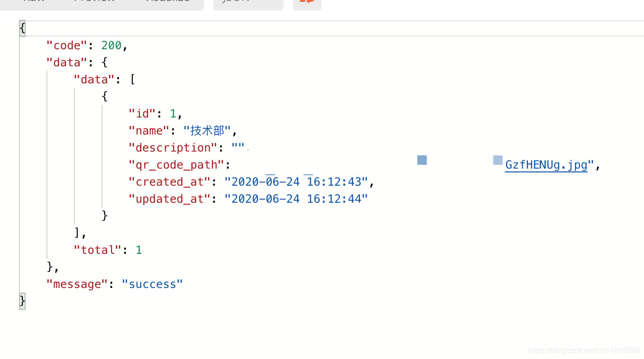This screenshot has width=644, height=359.
Task: Select the timestamp "2020-06-24 16:12:43"
Action: tap(296, 182)
